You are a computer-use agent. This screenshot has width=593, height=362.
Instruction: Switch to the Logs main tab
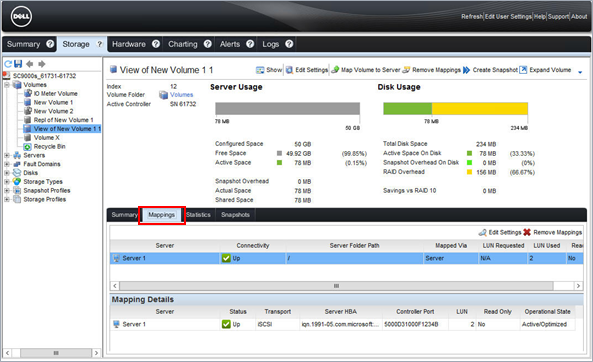270,44
